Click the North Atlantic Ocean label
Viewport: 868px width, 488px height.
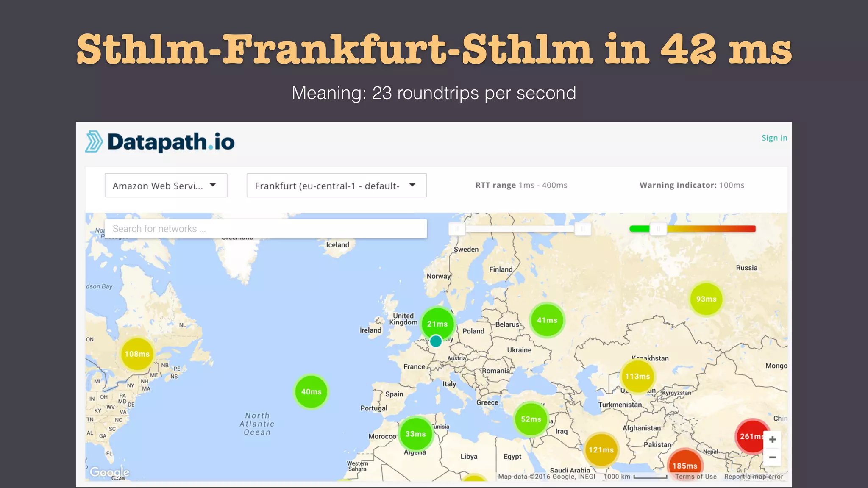257,424
